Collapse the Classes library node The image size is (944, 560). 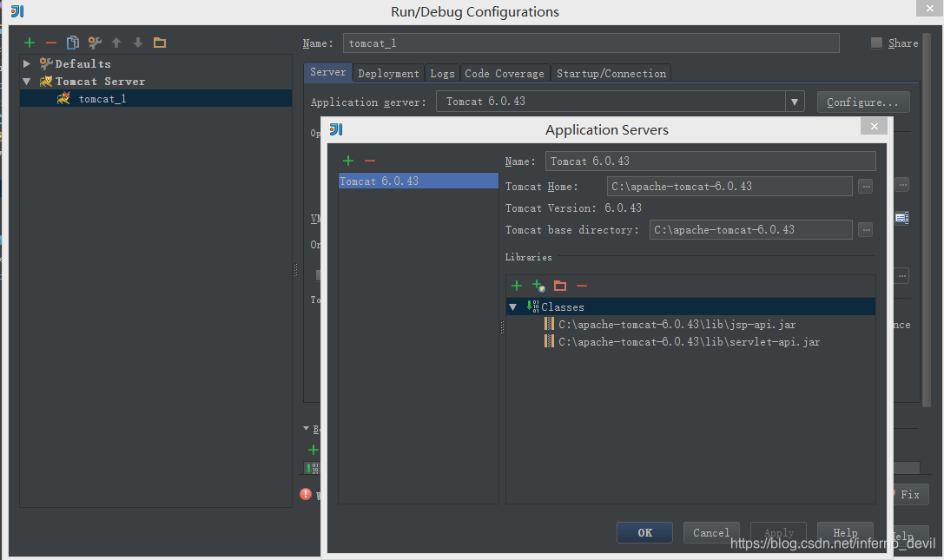[513, 307]
